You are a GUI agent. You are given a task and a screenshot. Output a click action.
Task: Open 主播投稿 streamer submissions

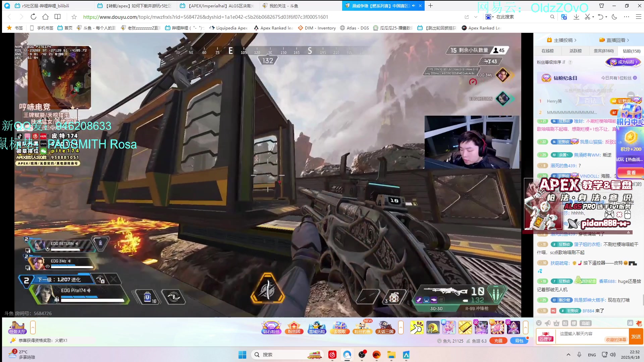pos(561,40)
